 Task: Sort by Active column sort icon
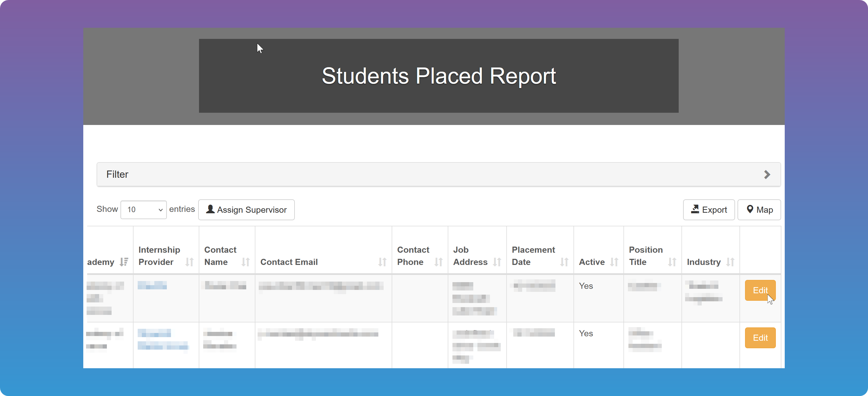pyautogui.click(x=614, y=262)
